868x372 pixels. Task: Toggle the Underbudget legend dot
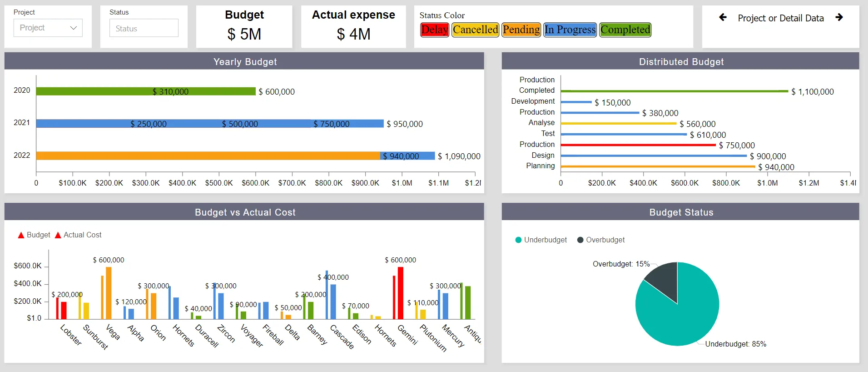click(518, 240)
